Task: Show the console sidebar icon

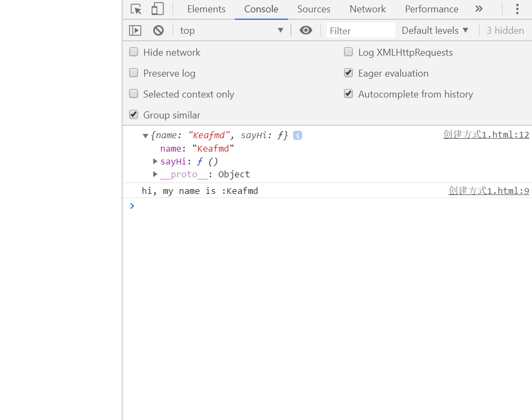Action: 135,31
